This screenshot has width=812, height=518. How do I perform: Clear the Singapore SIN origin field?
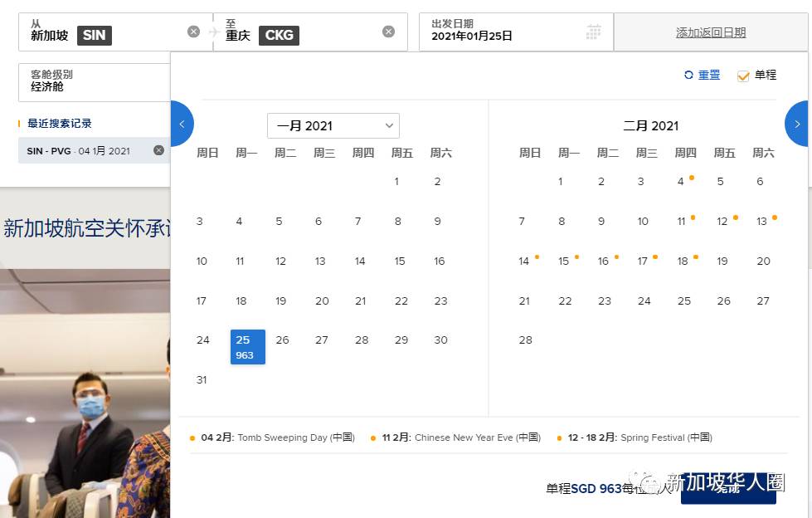(x=193, y=32)
